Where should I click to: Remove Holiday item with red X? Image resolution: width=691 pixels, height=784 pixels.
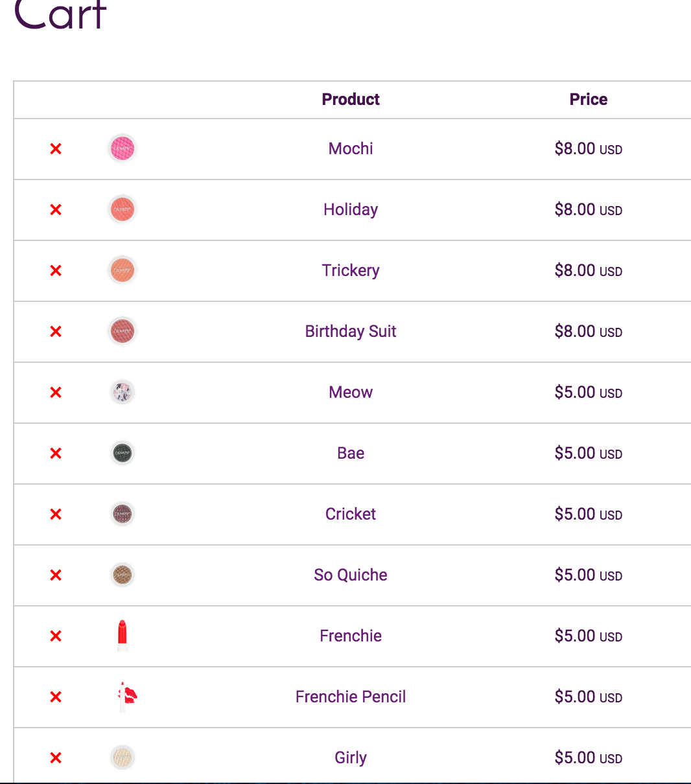(56, 210)
